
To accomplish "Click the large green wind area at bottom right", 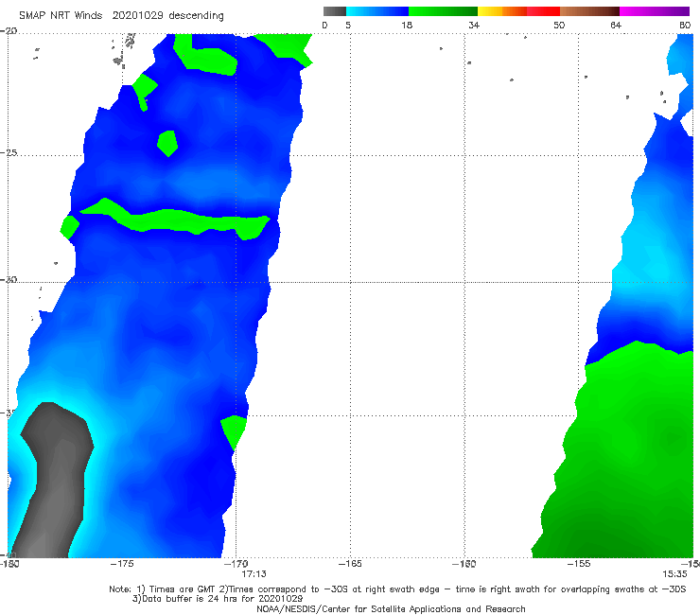I will [625, 455].
